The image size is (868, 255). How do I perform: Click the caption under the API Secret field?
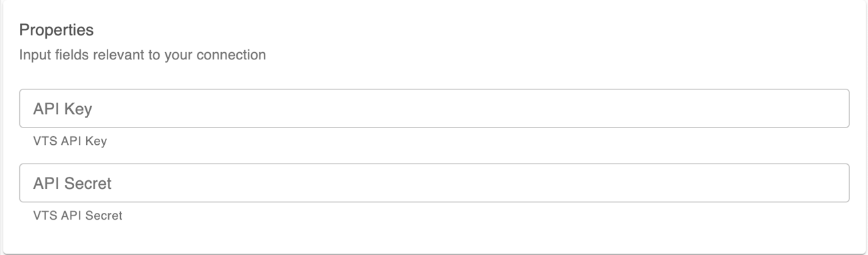tap(77, 216)
